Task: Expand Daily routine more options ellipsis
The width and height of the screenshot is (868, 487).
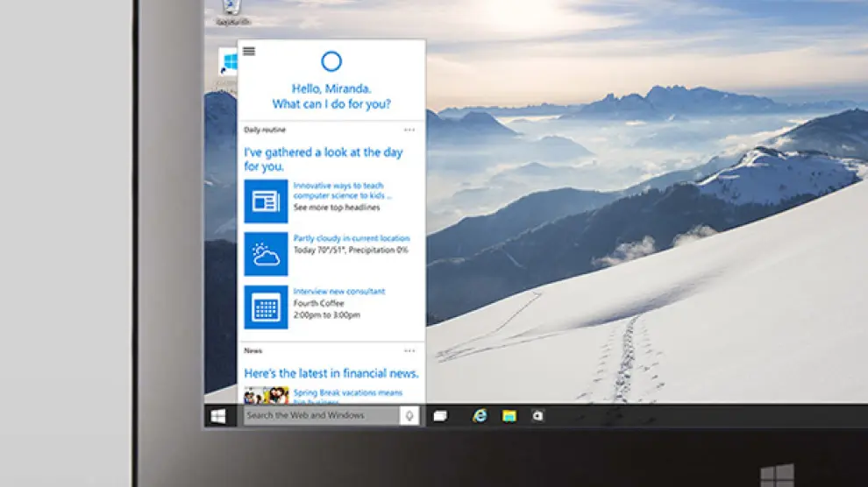Action: 409,130
